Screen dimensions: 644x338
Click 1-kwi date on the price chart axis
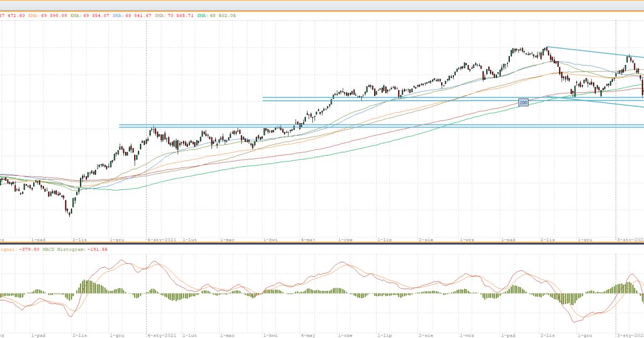270,240
